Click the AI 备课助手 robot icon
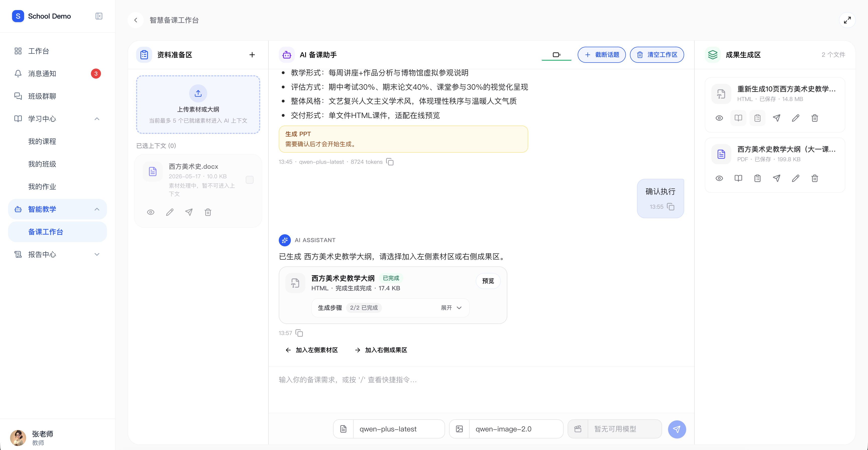The image size is (868, 450). [x=287, y=54]
